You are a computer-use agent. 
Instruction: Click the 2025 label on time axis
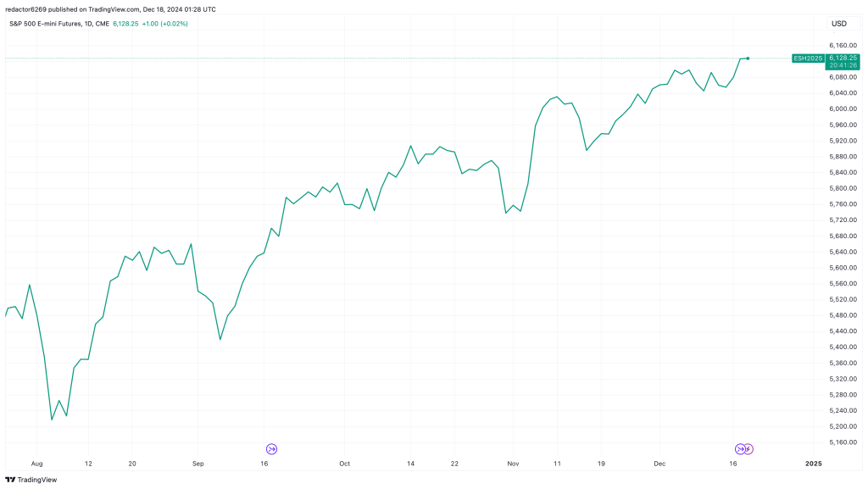(x=813, y=464)
